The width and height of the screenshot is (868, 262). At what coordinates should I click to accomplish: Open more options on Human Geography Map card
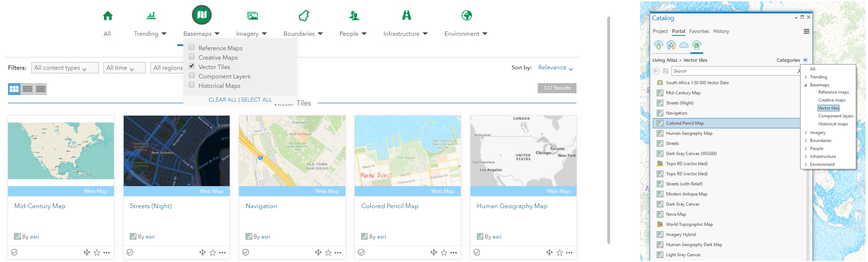(x=569, y=253)
